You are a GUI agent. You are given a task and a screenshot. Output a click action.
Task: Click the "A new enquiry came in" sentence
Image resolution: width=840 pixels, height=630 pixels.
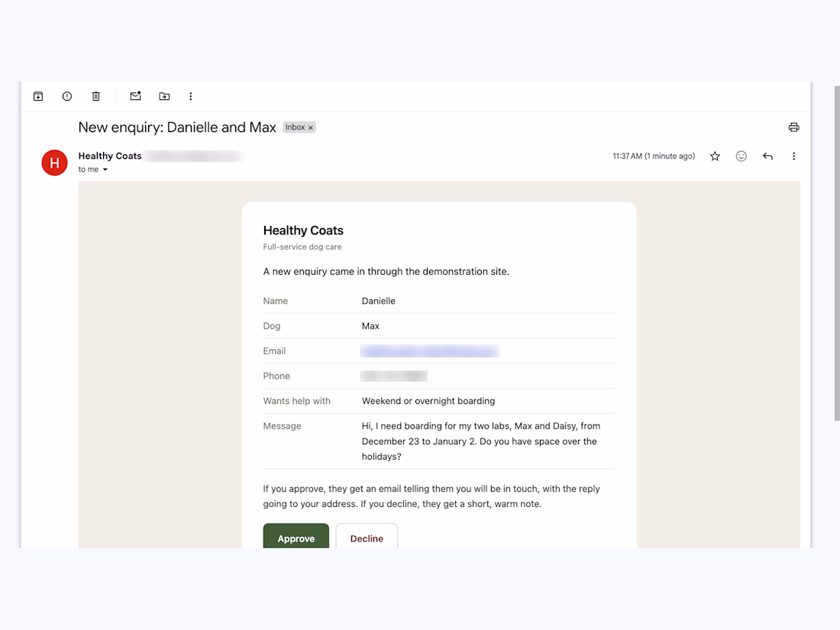point(386,272)
